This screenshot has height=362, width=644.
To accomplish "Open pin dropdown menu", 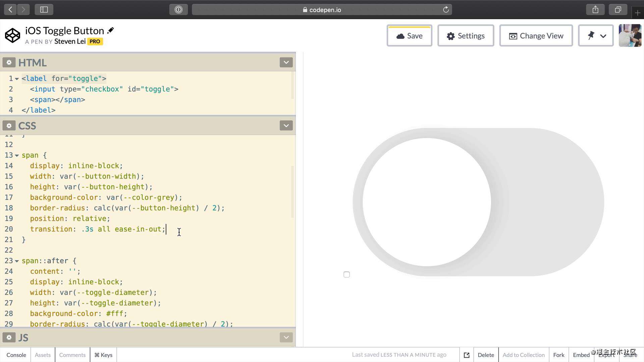I will click(596, 36).
